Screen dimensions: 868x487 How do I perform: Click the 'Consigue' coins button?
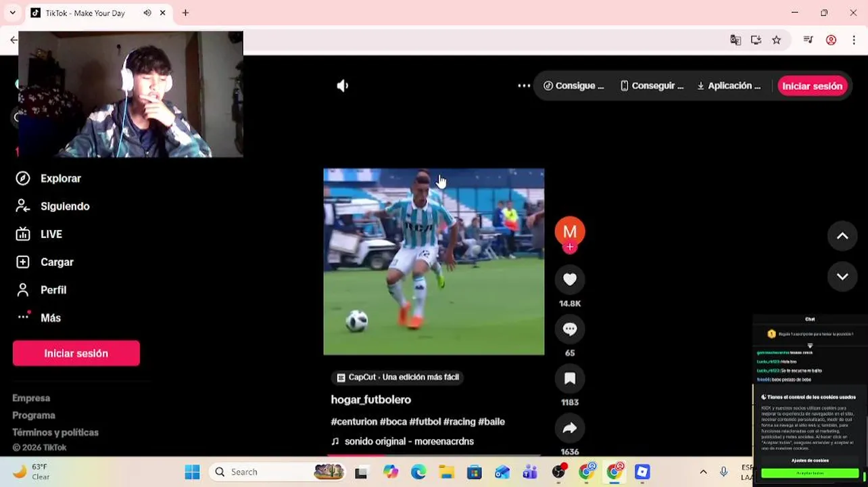(574, 86)
